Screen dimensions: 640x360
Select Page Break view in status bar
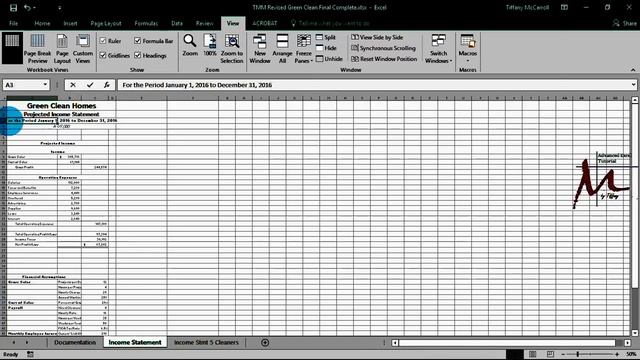tap(550, 354)
